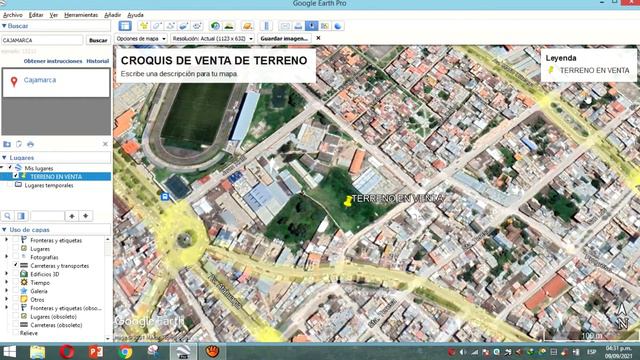Viewport: 640px width, 360px height.
Task: Open the Herramientas menu
Action: pos(81,15)
